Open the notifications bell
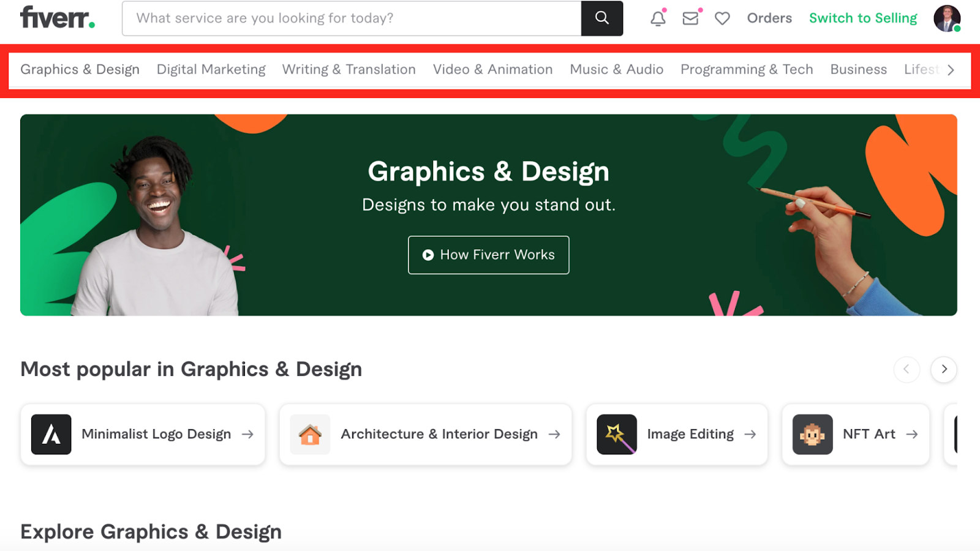The width and height of the screenshot is (980, 551). coord(658,18)
